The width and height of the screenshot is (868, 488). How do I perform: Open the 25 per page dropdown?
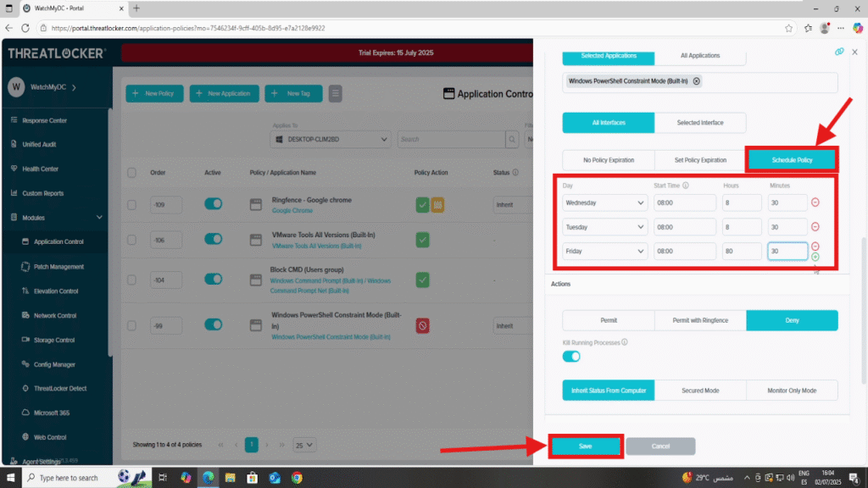coord(304,445)
